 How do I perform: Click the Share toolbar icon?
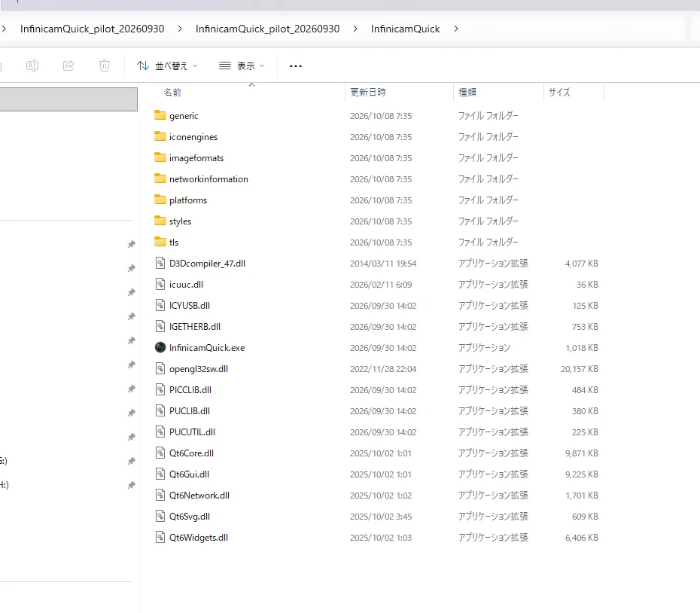[68, 66]
